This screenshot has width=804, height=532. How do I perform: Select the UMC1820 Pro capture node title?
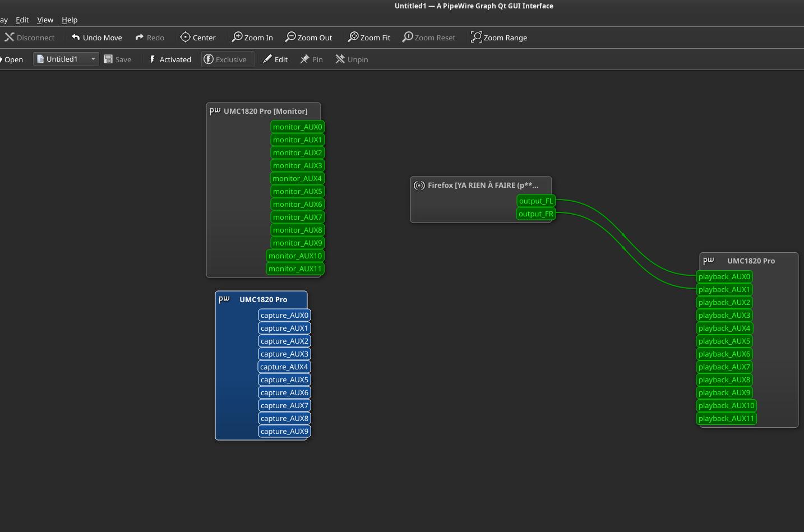click(x=263, y=299)
